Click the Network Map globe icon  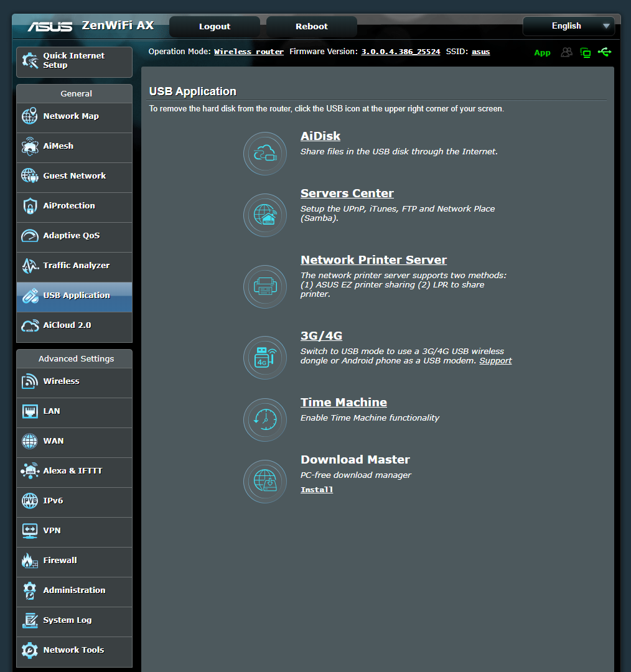click(x=30, y=116)
